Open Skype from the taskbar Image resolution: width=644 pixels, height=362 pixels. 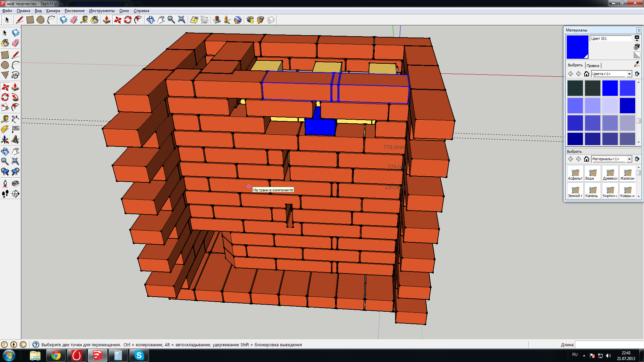[x=139, y=355]
